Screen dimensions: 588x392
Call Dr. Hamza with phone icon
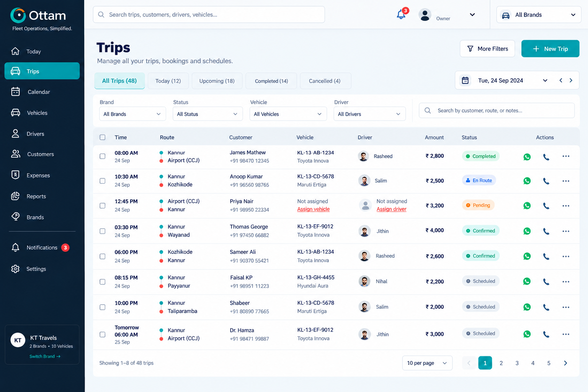pos(546,334)
